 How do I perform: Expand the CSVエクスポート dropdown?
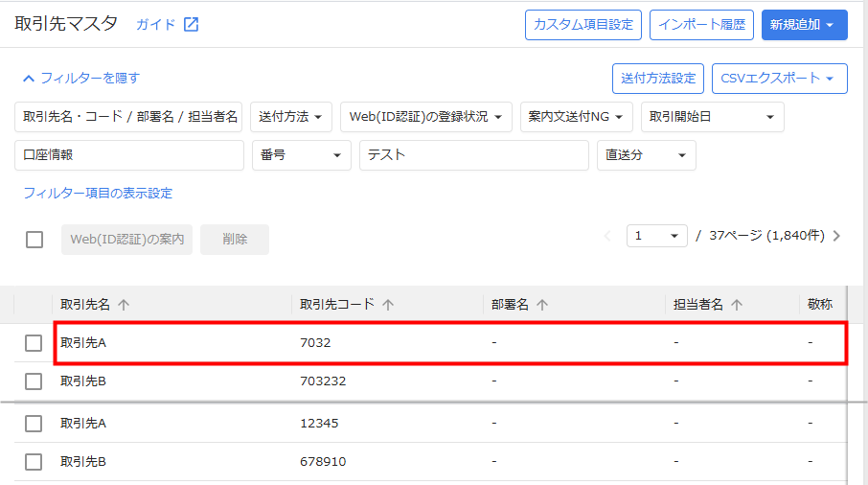(x=779, y=79)
